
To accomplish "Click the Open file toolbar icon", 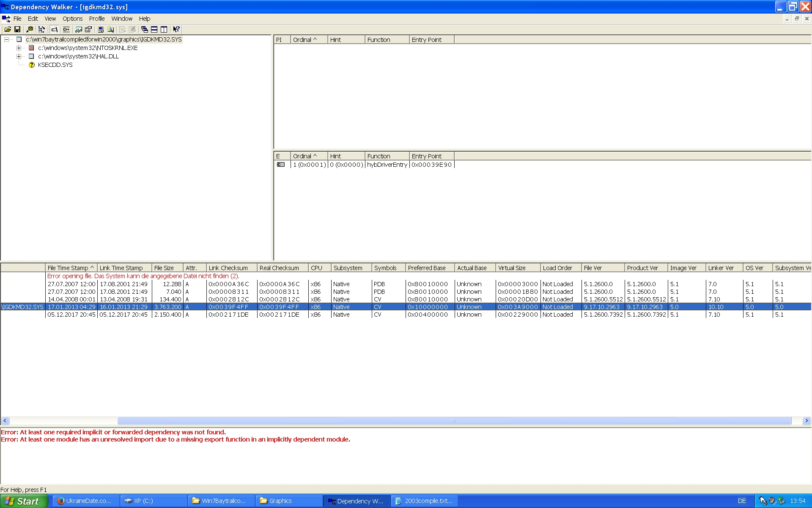I will [x=8, y=29].
